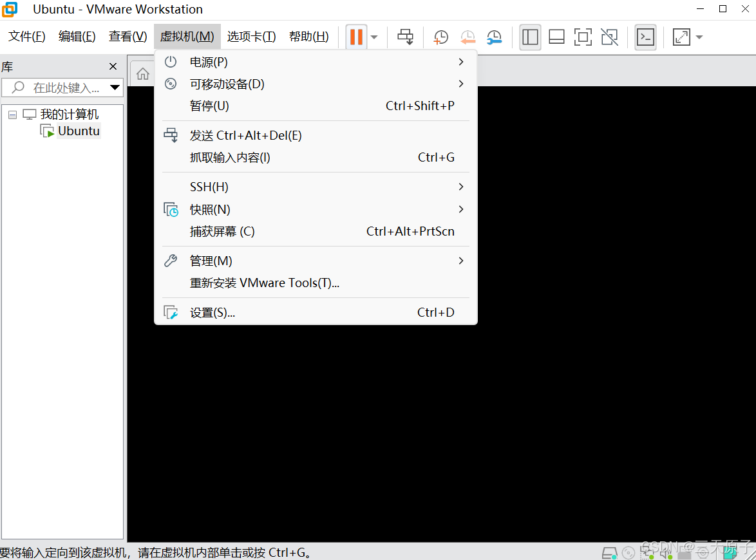Open the 选项卡(T) menu
The height and width of the screenshot is (560, 756).
point(251,36)
